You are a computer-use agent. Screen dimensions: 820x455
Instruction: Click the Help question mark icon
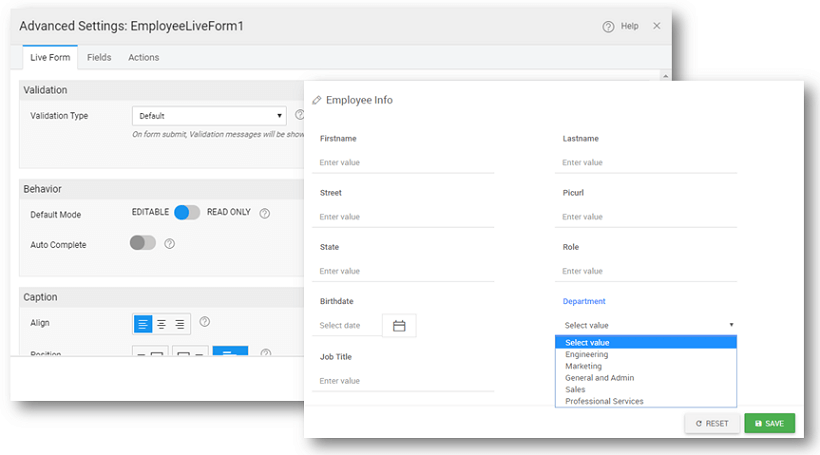[x=608, y=26]
